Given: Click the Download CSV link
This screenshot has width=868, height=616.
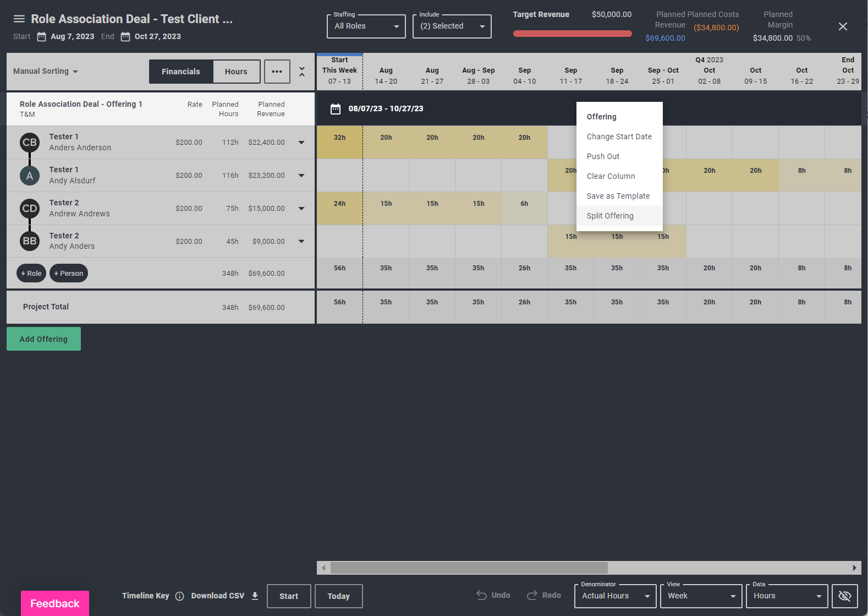Looking at the screenshot, I should (218, 596).
